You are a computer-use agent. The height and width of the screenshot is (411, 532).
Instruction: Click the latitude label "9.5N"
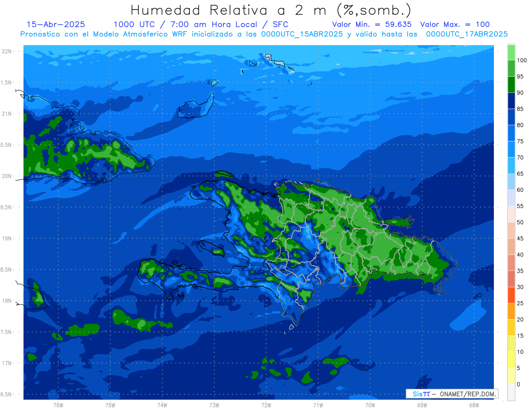click(x=6, y=207)
